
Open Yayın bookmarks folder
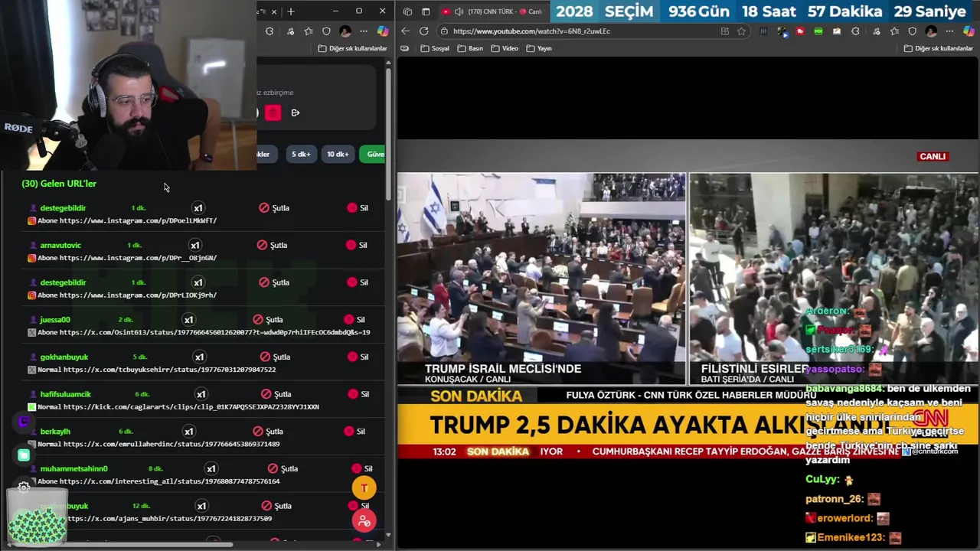540,48
